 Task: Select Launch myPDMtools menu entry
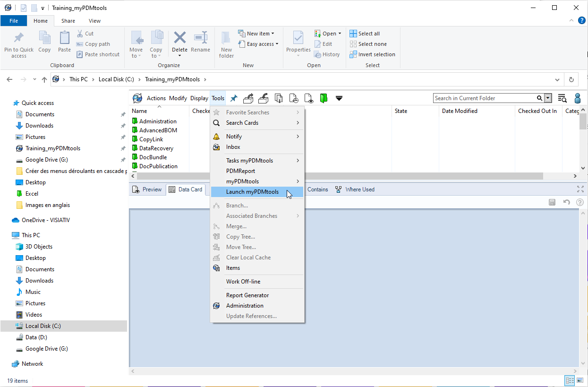click(252, 192)
